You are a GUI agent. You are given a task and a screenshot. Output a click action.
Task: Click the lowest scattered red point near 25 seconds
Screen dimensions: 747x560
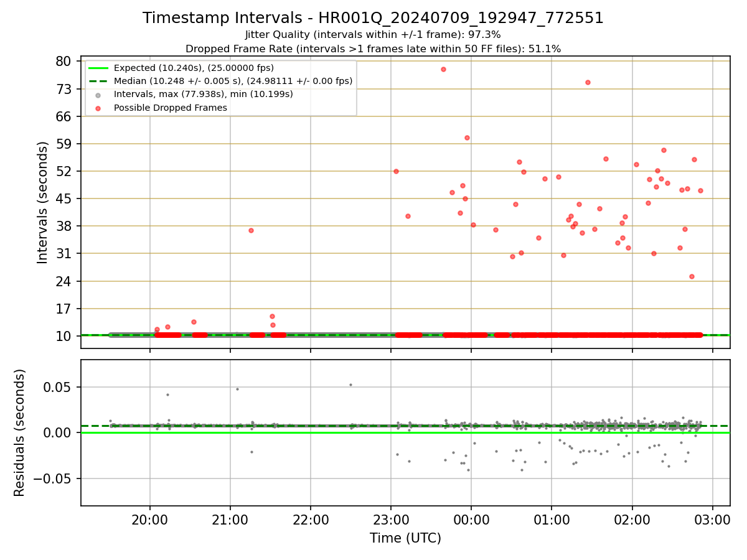[692, 276]
